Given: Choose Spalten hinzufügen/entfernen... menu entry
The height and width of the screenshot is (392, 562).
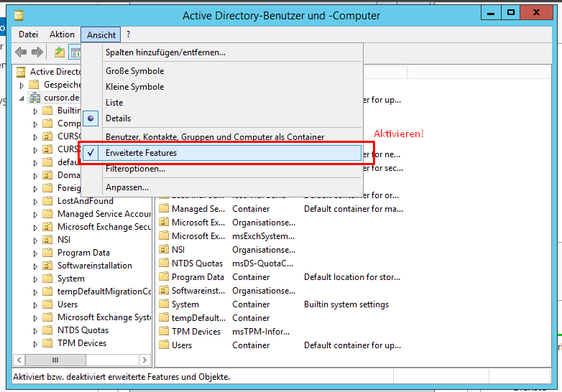Looking at the screenshot, I should [x=165, y=52].
